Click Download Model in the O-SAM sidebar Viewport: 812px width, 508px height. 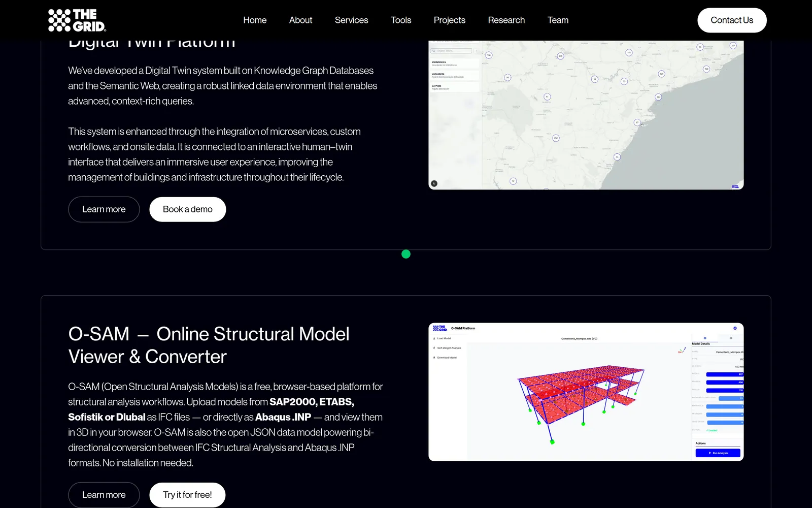point(445,358)
